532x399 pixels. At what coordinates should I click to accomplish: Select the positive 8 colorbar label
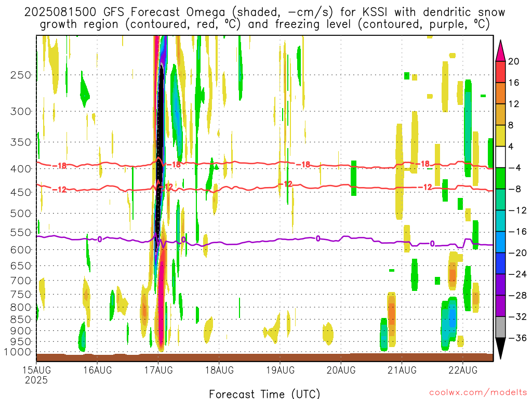click(511, 126)
